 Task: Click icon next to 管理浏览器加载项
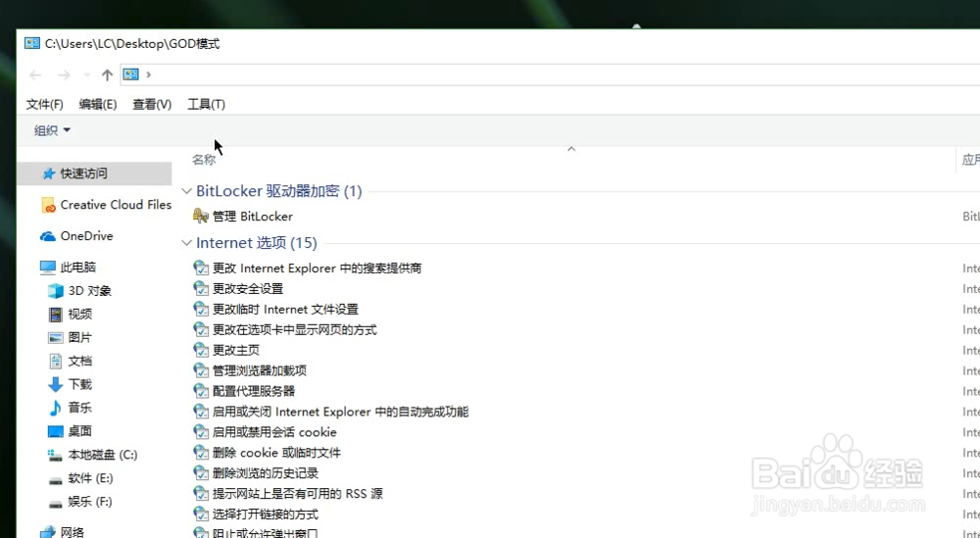pos(201,370)
